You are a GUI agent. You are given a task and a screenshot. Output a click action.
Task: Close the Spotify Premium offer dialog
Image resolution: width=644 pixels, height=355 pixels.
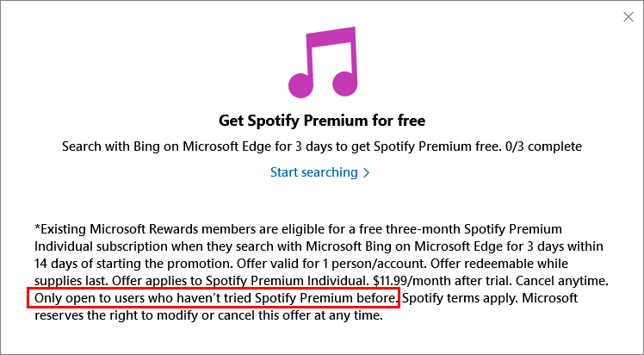pyautogui.click(x=629, y=17)
